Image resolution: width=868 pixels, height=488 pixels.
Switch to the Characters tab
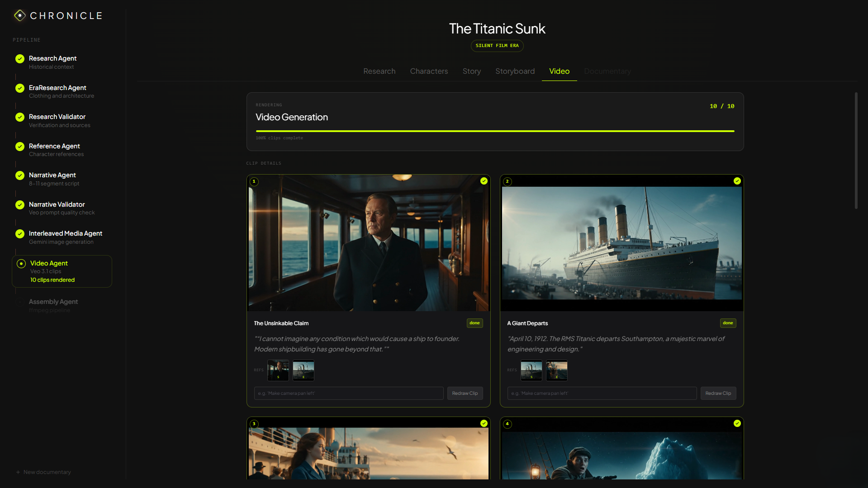tap(429, 71)
